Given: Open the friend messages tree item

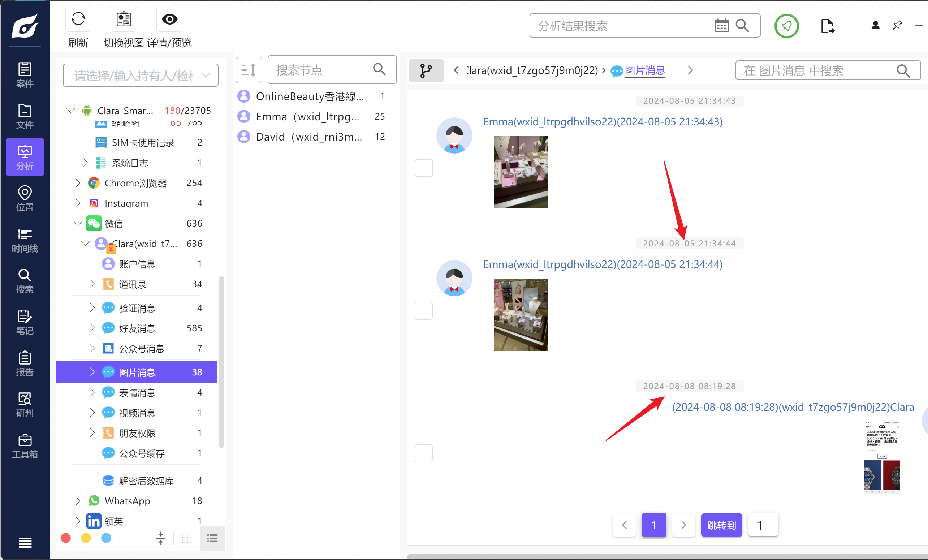Looking at the screenshot, I should 137,328.
